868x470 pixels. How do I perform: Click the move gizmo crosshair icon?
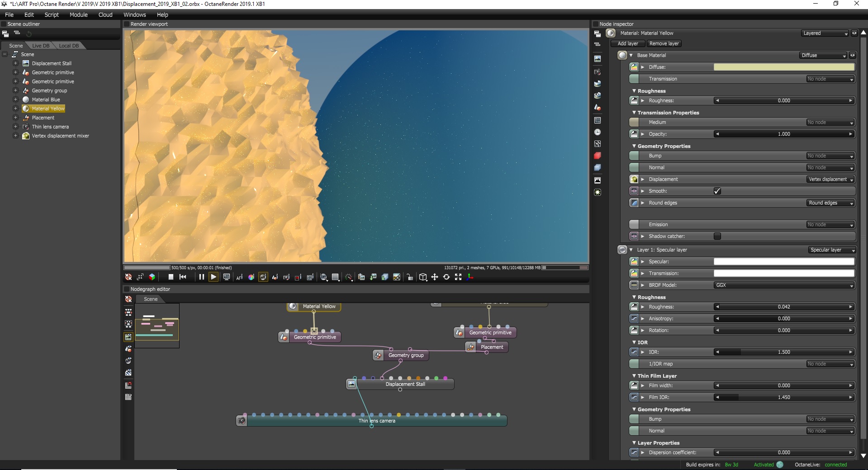(435, 277)
